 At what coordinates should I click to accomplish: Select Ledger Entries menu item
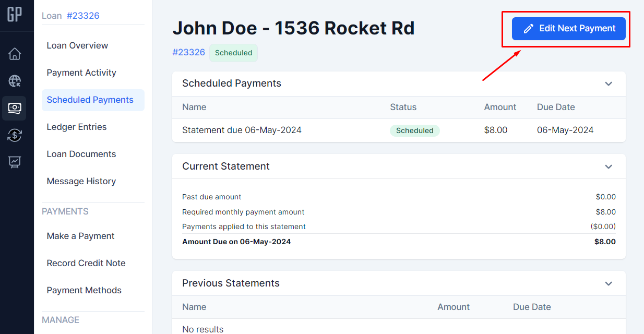click(77, 127)
